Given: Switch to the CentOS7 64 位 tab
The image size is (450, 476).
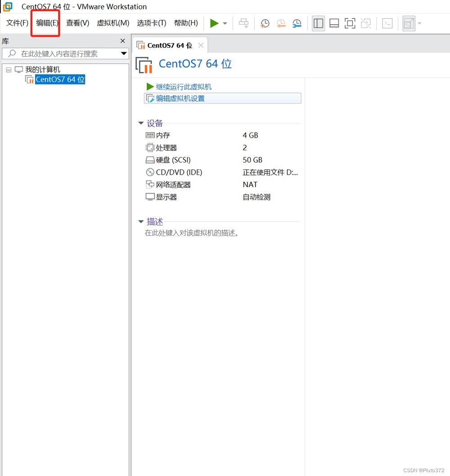Looking at the screenshot, I should click(x=170, y=45).
